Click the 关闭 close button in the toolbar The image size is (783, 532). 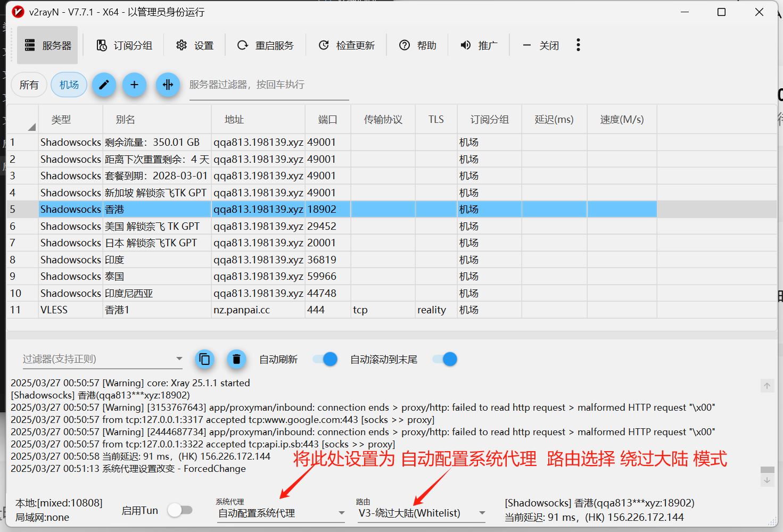tap(540, 45)
